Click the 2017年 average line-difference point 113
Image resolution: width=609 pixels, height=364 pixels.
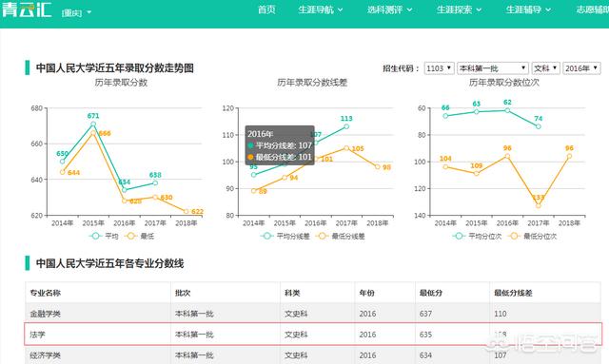[346, 126]
